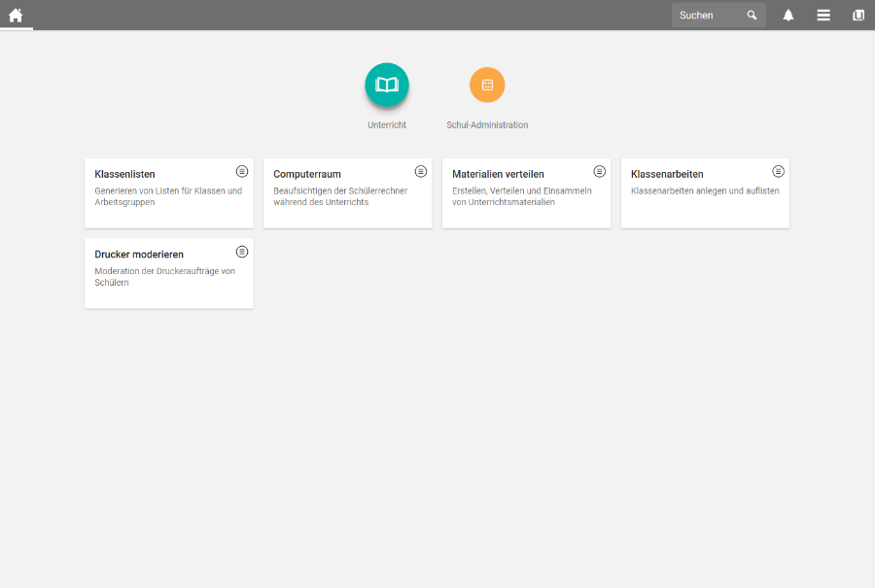The width and height of the screenshot is (875, 588).
Task: Open Computerraum tile options icon
Action: click(421, 171)
